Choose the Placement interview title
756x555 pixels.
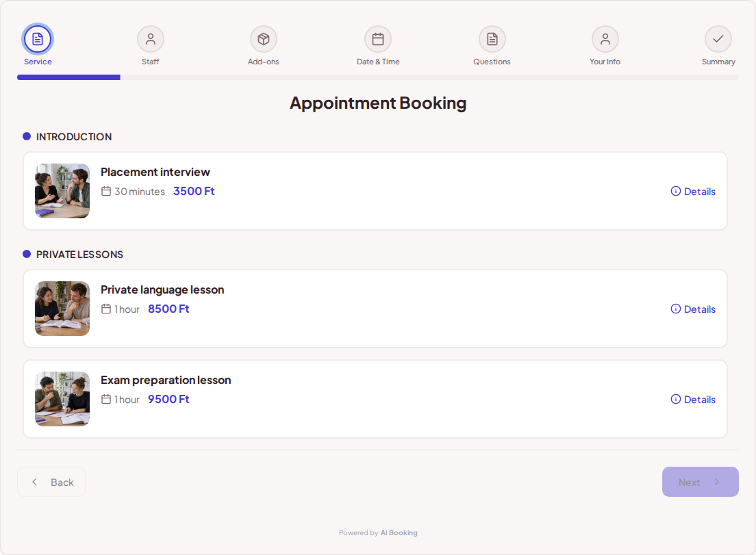click(x=155, y=172)
